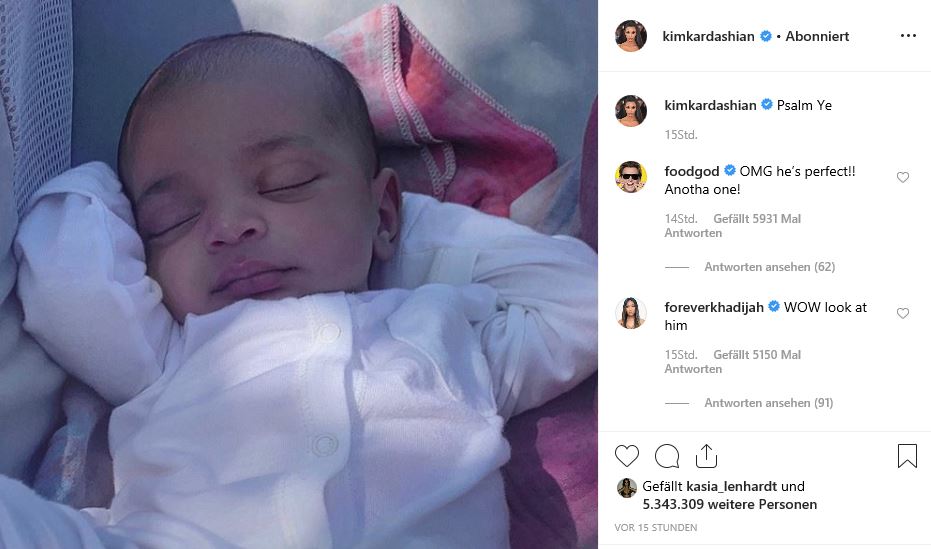This screenshot has width=931, height=549.
Task: Click verified badge next to header kimkardashian
Action: point(766,36)
